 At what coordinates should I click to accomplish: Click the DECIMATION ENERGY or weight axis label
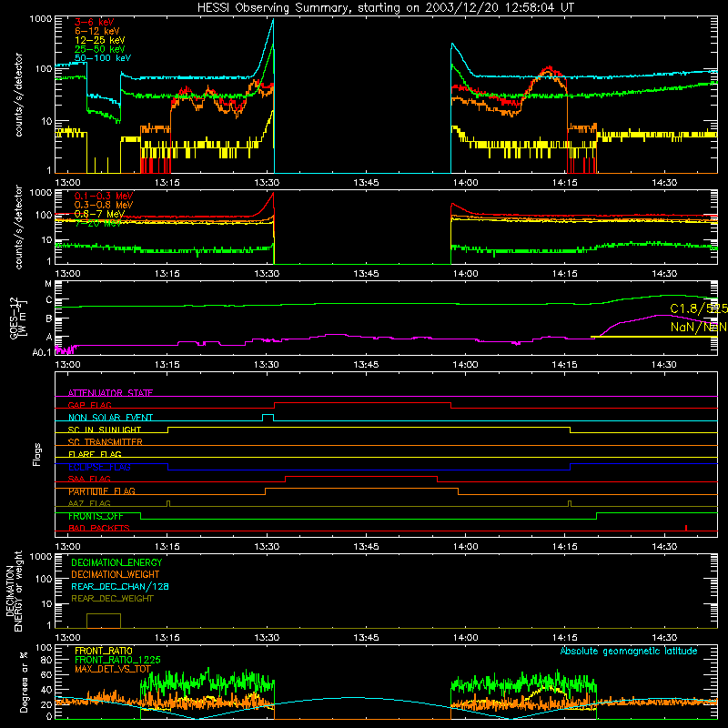click(x=14, y=591)
